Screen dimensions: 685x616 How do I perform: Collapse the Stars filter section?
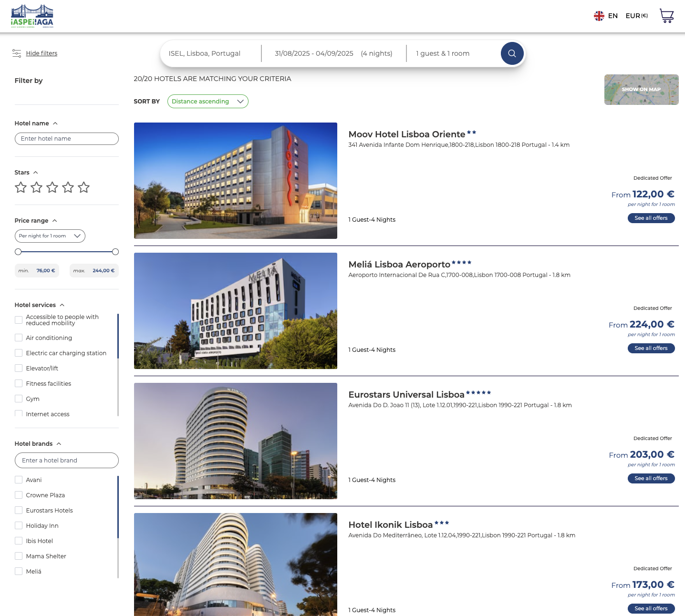click(x=36, y=173)
